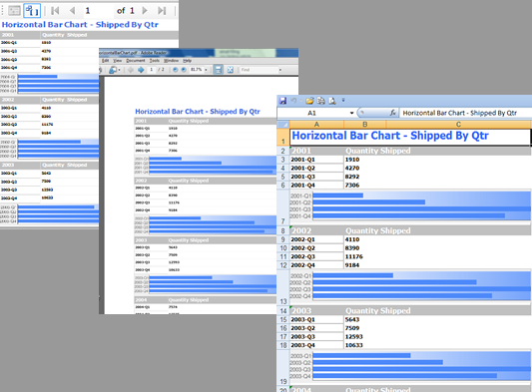Click the 2001 bar chart in Adobe Reader
Image resolution: width=532 pixels, height=392 pixels.
tap(206, 166)
